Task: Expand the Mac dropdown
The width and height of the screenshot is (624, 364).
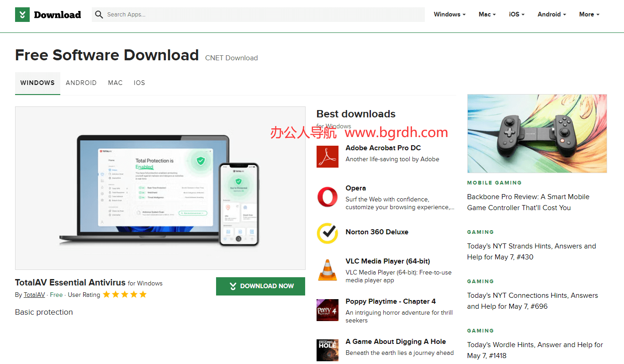Action: coord(486,14)
